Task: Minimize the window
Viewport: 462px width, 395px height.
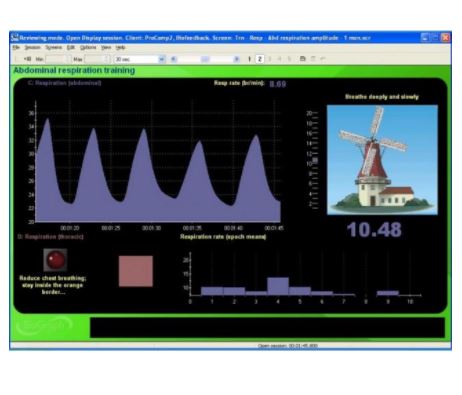Action: click(x=425, y=37)
